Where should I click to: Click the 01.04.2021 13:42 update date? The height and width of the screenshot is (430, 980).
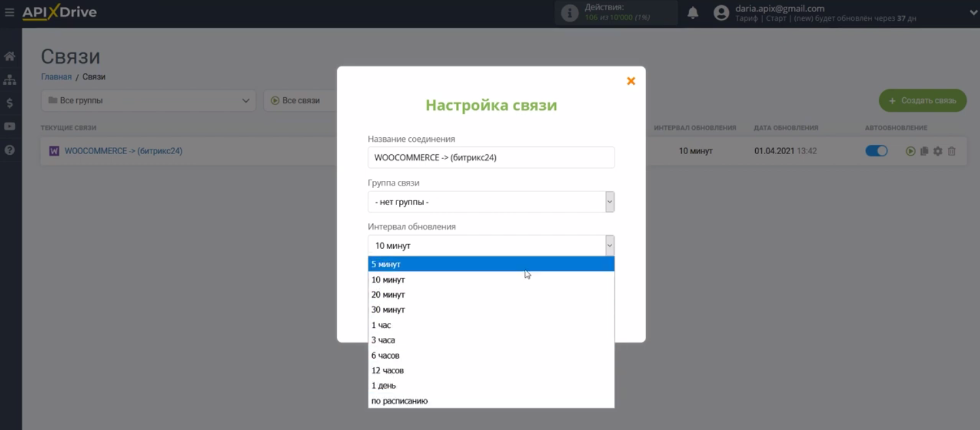[785, 151]
